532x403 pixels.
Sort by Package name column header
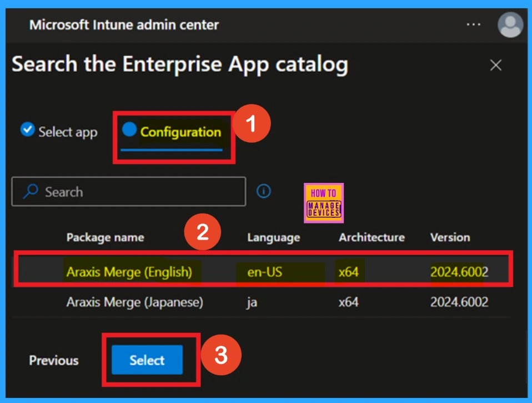click(x=105, y=237)
